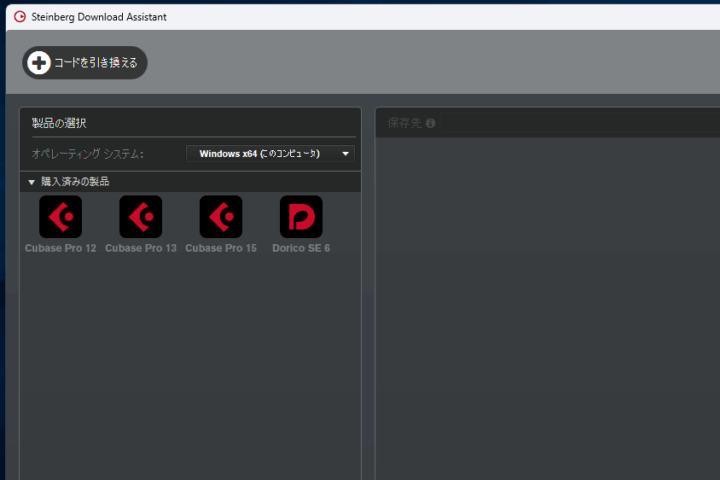
Task: Select the Cubase Pro 13 icon
Action: click(x=140, y=216)
